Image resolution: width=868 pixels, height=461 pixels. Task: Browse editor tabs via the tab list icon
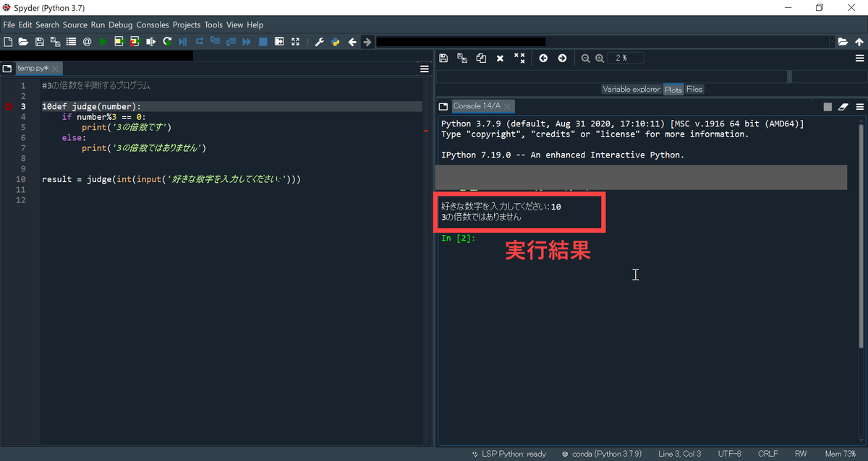(x=7, y=69)
